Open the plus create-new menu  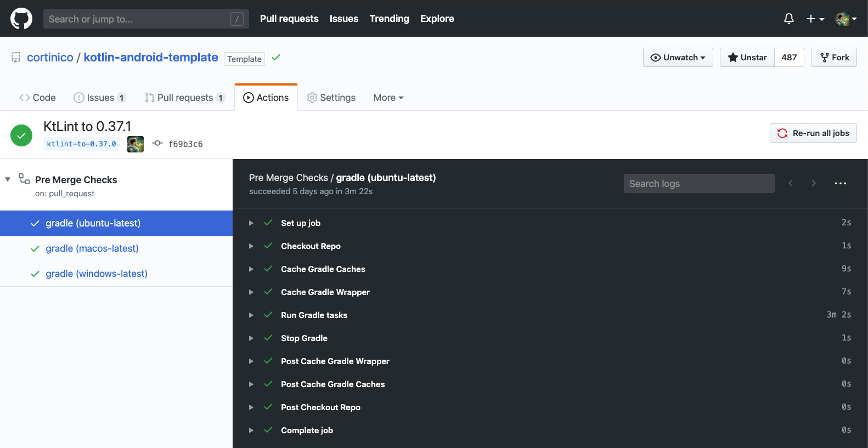(x=815, y=19)
